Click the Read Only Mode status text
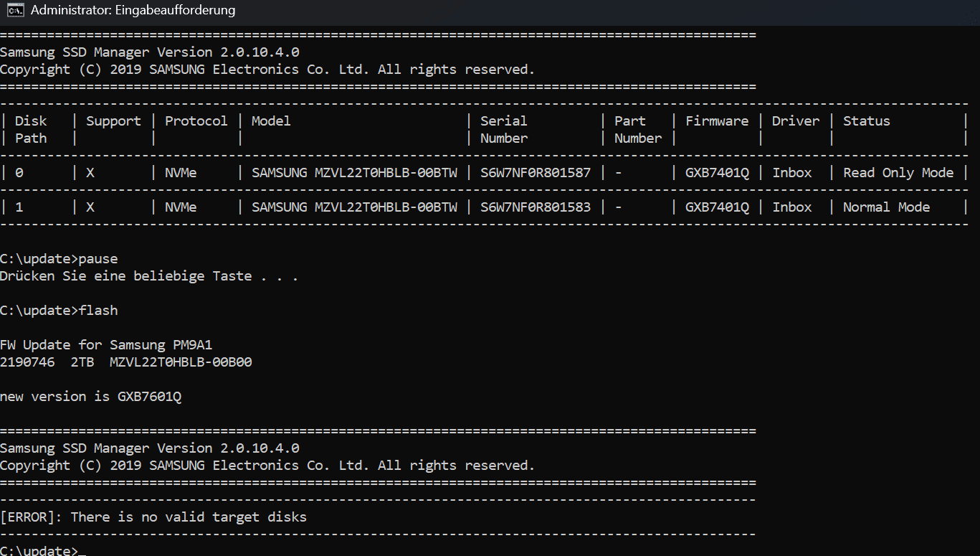This screenshot has height=556, width=980. tap(898, 173)
